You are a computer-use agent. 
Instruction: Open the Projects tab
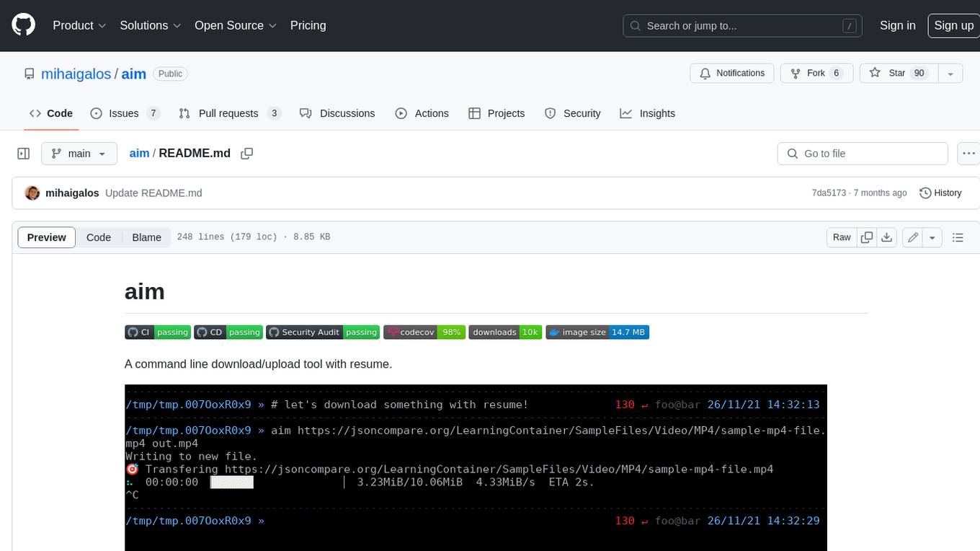(x=496, y=113)
